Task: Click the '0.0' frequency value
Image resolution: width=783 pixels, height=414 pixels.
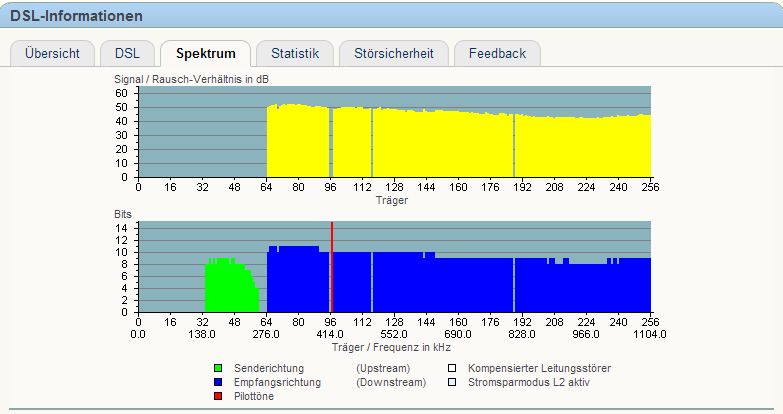Action: pos(138,335)
